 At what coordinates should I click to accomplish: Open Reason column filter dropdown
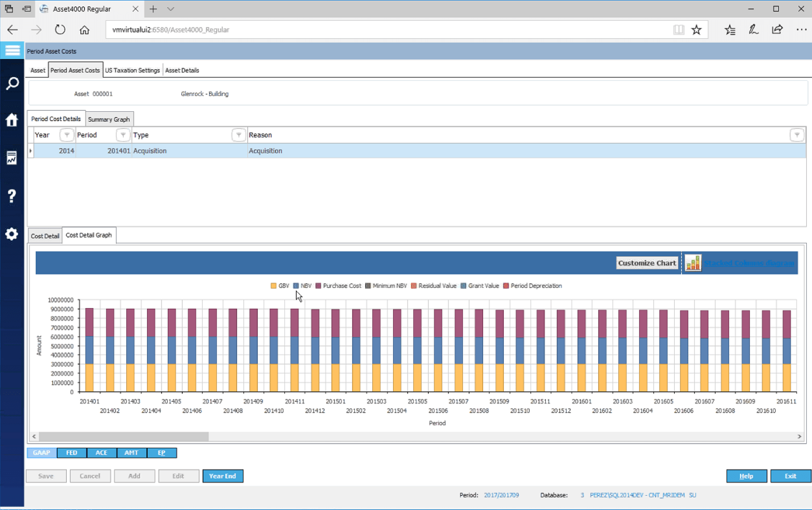coord(797,135)
